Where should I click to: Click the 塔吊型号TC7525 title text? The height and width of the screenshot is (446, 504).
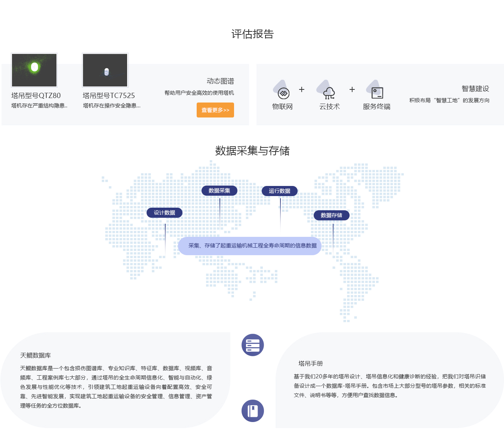pos(109,95)
